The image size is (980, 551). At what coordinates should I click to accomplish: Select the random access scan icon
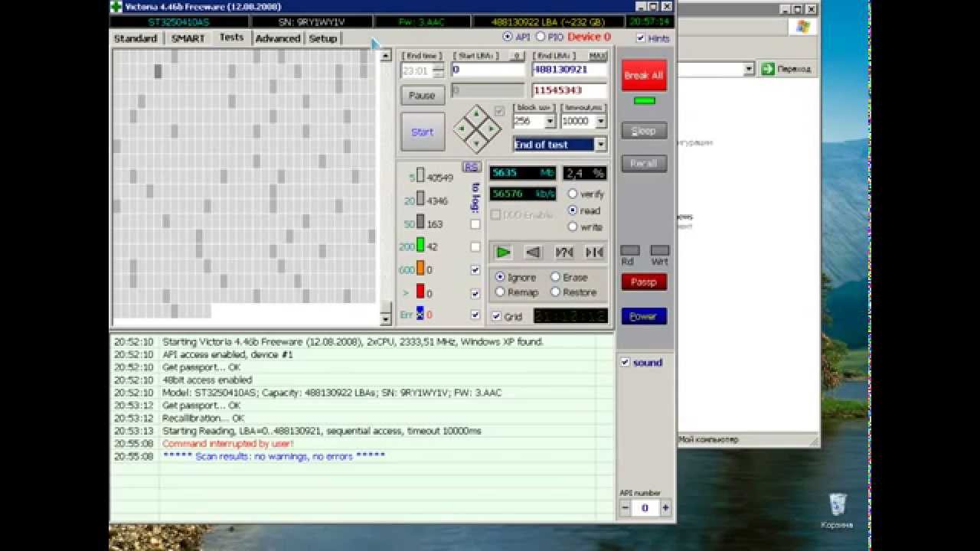564,252
